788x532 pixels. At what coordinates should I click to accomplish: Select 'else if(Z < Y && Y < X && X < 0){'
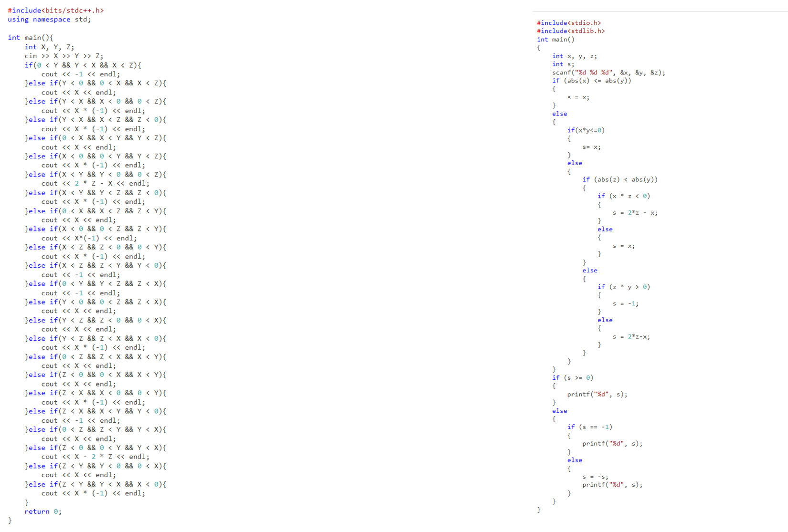(x=97, y=484)
